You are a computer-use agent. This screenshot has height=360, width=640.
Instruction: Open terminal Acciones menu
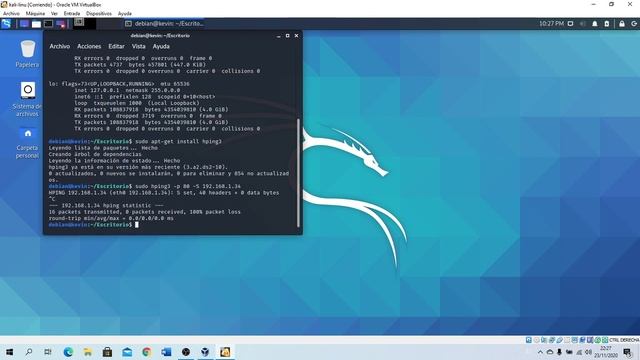89,47
